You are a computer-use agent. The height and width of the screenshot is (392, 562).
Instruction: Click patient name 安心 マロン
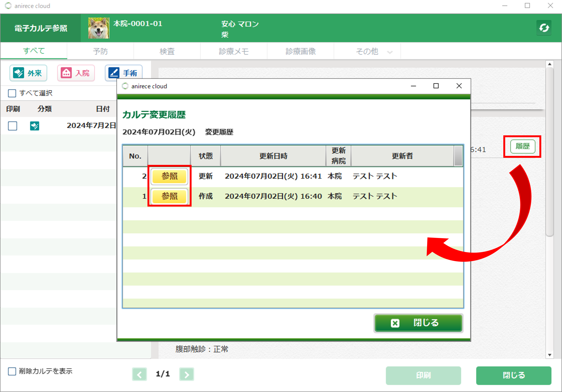tap(240, 24)
